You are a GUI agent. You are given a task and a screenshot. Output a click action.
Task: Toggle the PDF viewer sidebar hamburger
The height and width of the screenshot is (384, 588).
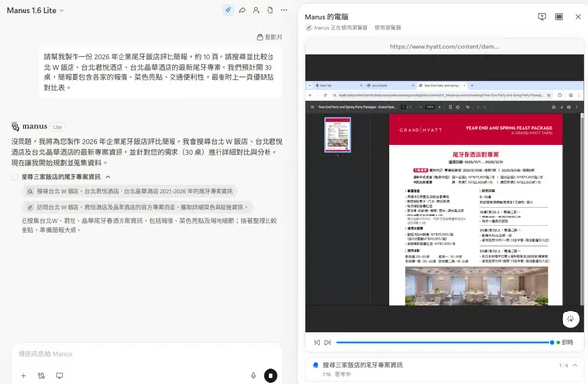[x=312, y=107]
